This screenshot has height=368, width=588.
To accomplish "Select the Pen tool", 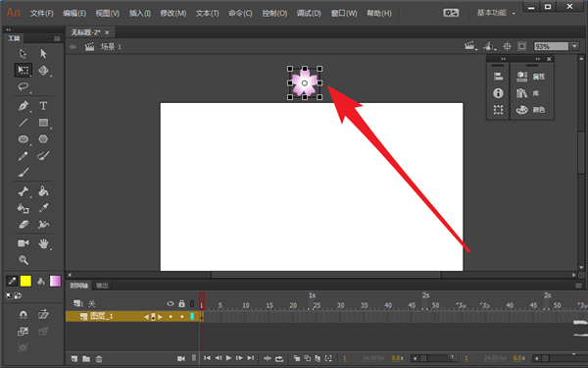I will pyautogui.click(x=23, y=106).
